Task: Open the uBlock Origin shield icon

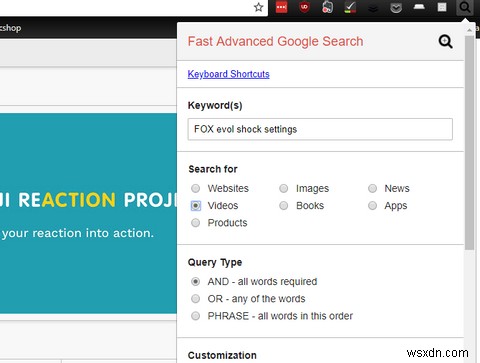Action: pos(304,7)
